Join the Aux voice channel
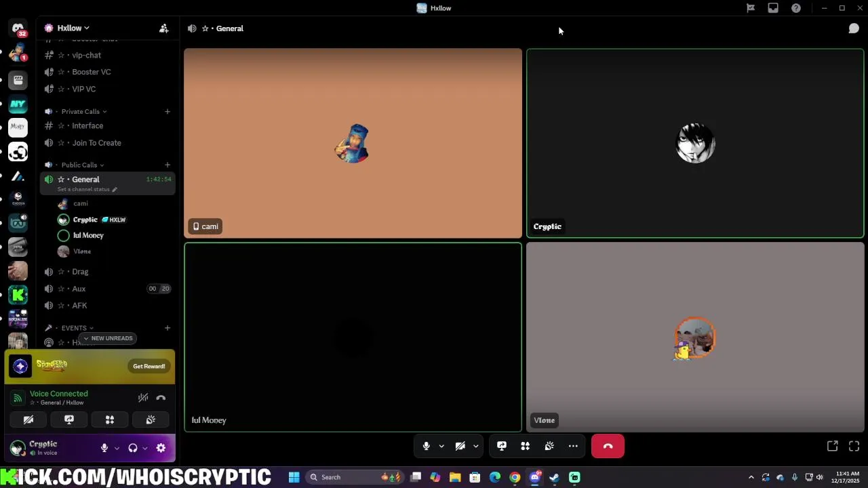This screenshot has width=868, height=488. coord(107,289)
